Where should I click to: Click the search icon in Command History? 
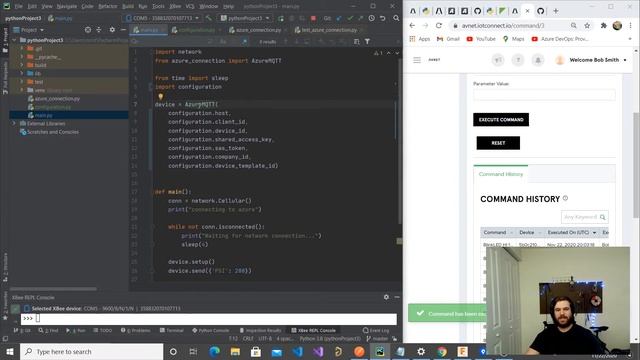coord(603,217)
